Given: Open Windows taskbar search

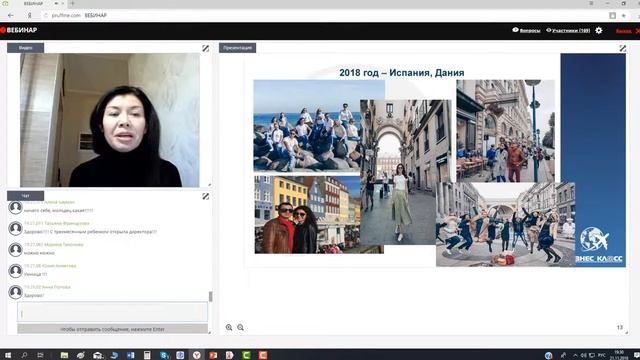Looking at the screenshot, I should (x=24, y=355).
